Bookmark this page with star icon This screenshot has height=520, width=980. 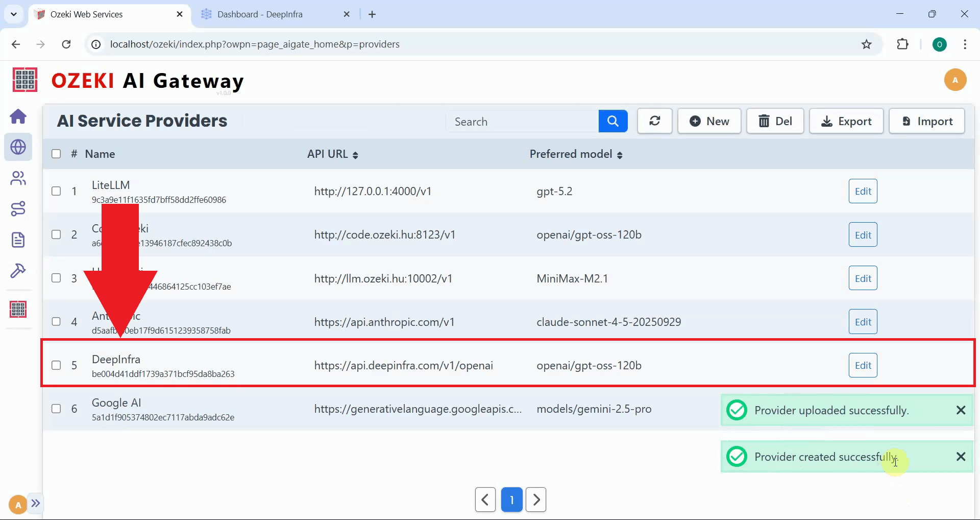866,44
